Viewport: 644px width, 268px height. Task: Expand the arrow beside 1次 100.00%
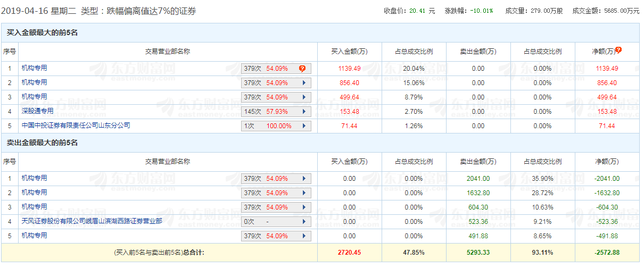[x=304, y=126]
